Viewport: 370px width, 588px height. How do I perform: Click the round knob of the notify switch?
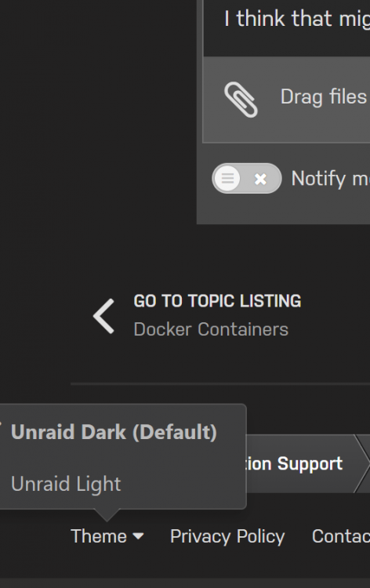click(x=227, y=179)
